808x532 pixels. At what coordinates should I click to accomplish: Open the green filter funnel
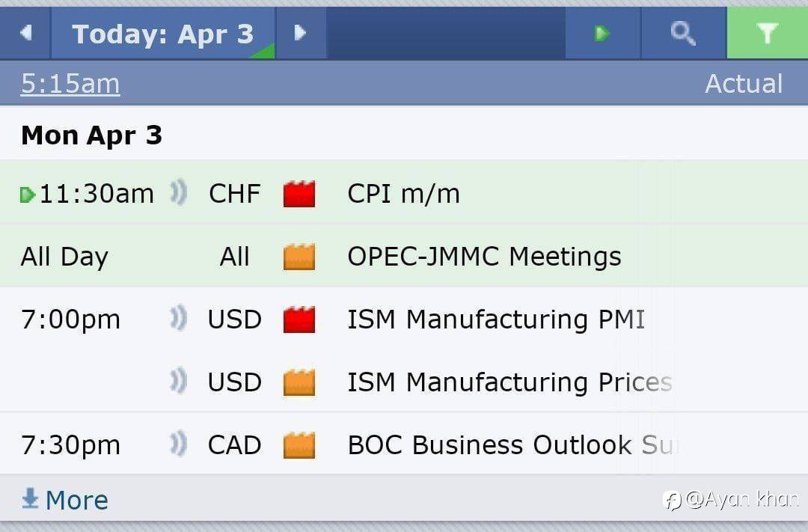tap(767, 33)
